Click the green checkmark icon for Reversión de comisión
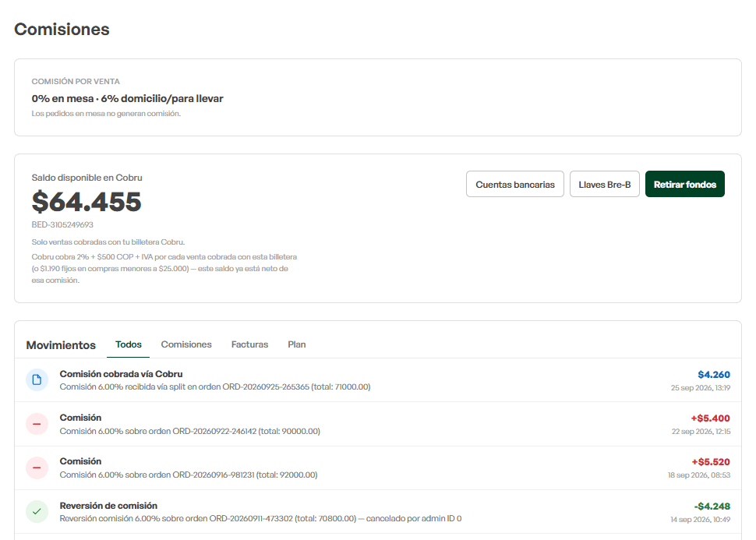756x540 pixels. click(37, 511)
